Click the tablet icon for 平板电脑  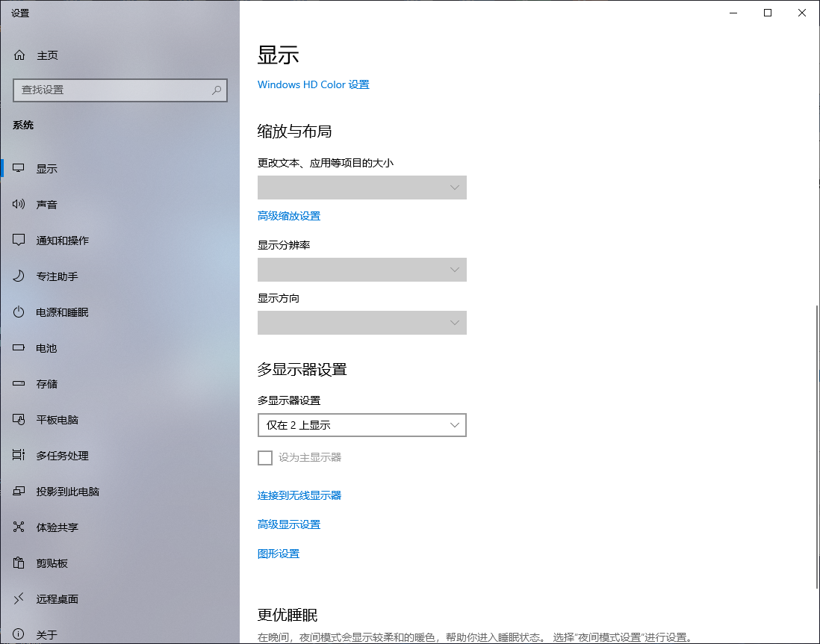(19, 420)
